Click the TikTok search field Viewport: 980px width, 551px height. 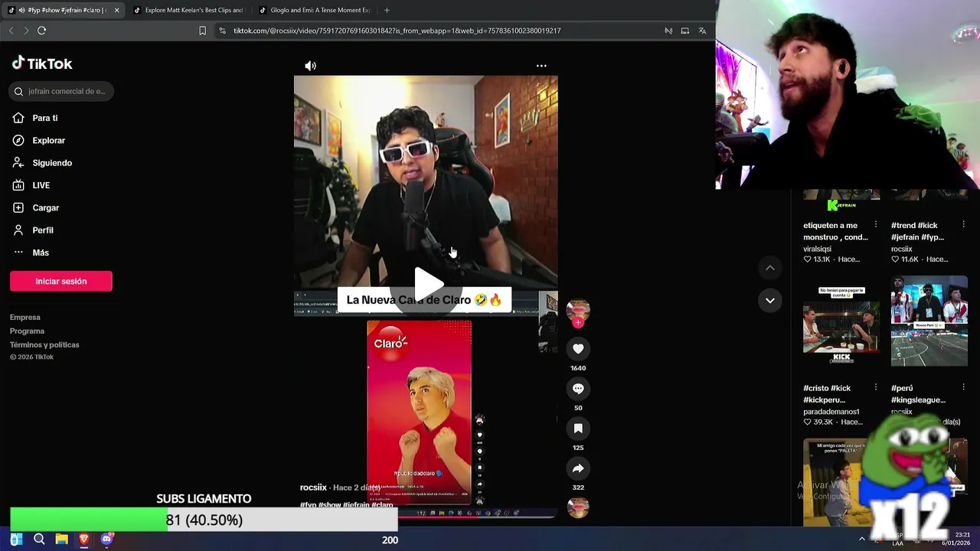pos(62,91)
